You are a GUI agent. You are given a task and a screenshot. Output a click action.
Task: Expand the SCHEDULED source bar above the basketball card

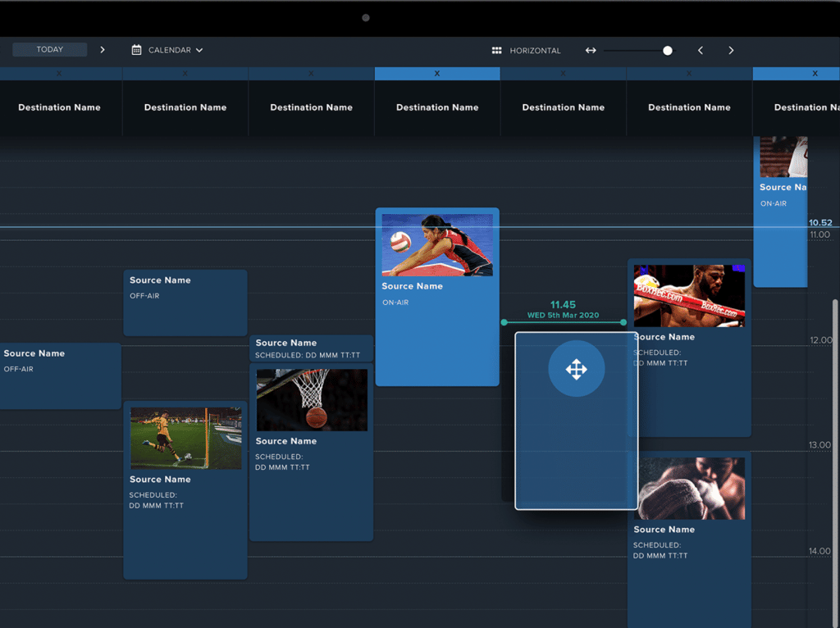pyautogui.click(x=311, y=348)
